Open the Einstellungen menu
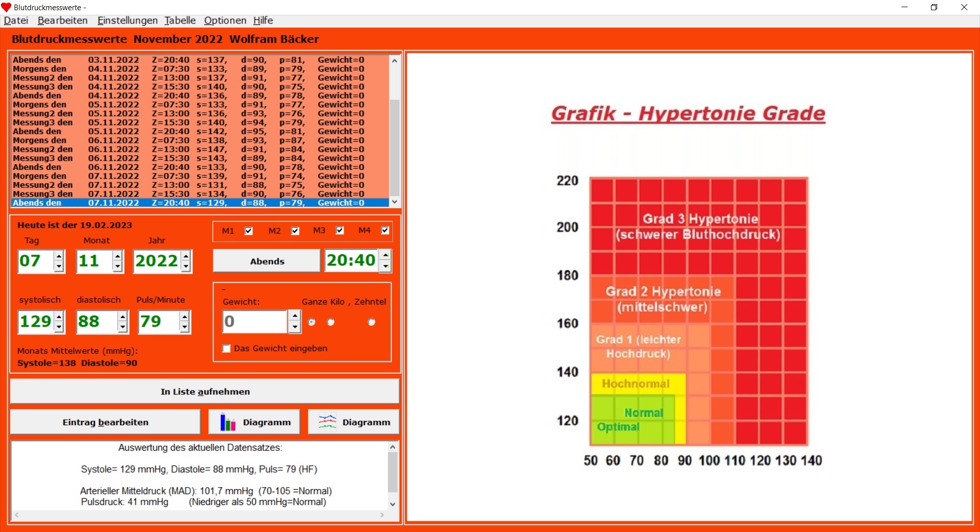Viewport: 980px width, 532px height. point(127,20)
